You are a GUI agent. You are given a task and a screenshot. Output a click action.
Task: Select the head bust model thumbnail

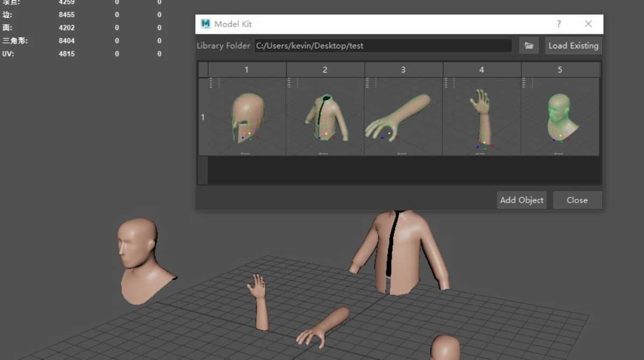(560, 117)
